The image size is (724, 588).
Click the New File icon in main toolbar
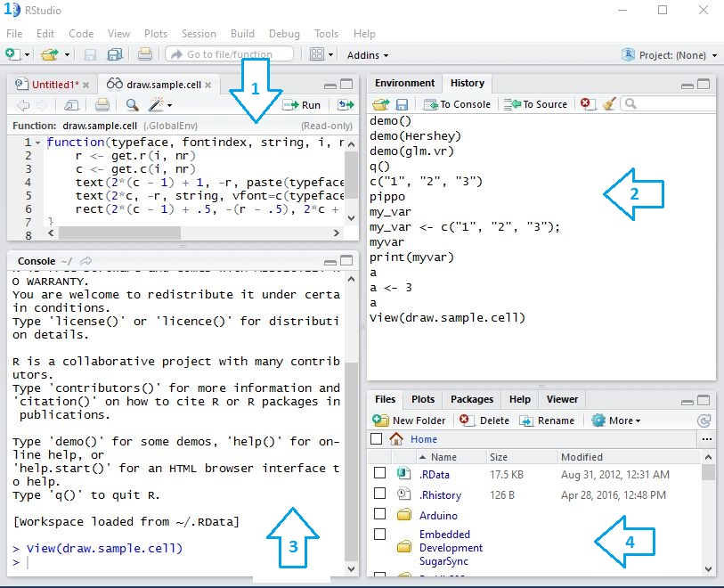pos(12,54)
